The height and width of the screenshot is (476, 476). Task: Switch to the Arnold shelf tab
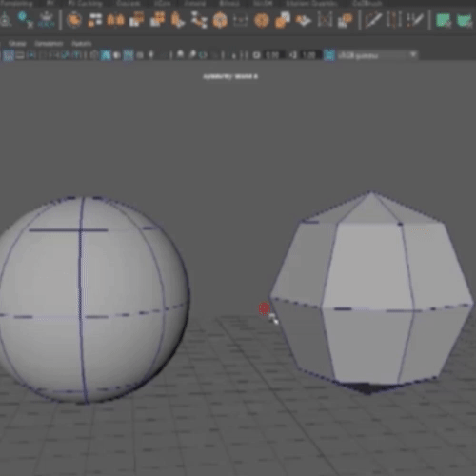[195, 4]
